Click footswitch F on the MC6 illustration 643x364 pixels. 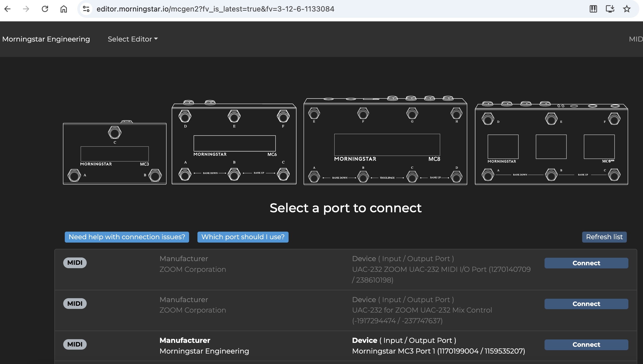[283, 116]
